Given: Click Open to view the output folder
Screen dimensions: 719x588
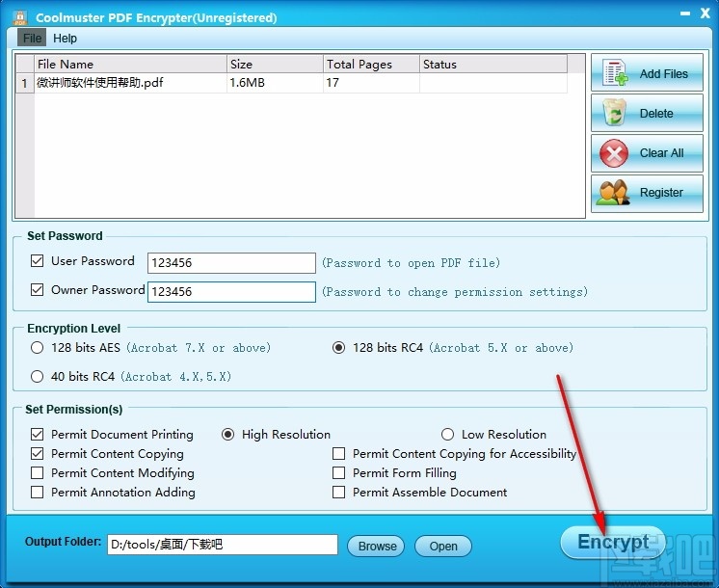Looking at the screenshot, I should 443,546.
